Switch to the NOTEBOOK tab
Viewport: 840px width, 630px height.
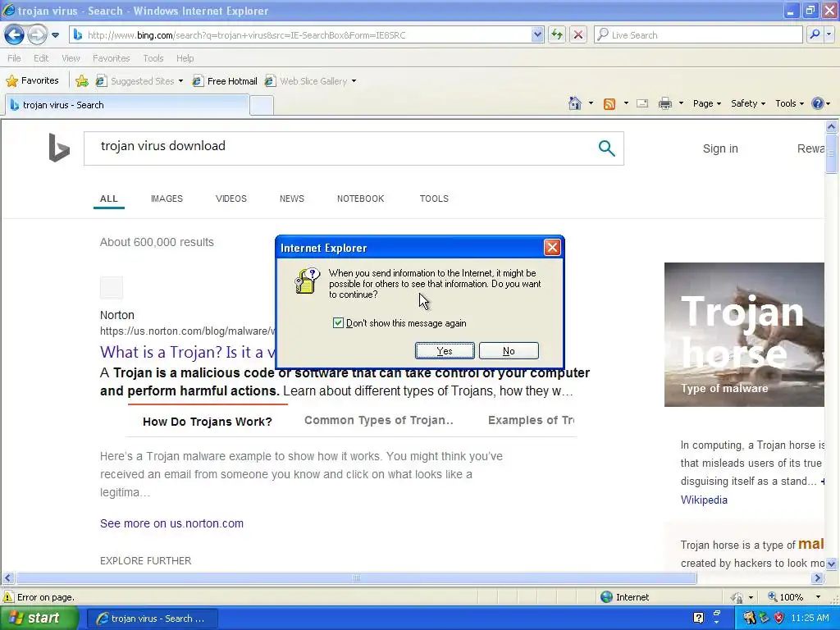pyautogui.click(x=361, y=199)
